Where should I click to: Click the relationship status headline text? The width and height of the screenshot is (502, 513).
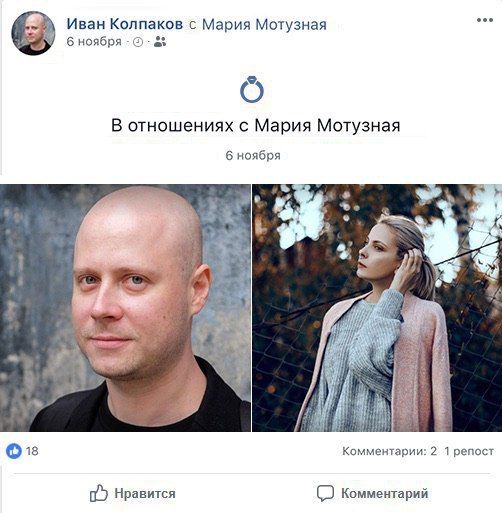255,126
